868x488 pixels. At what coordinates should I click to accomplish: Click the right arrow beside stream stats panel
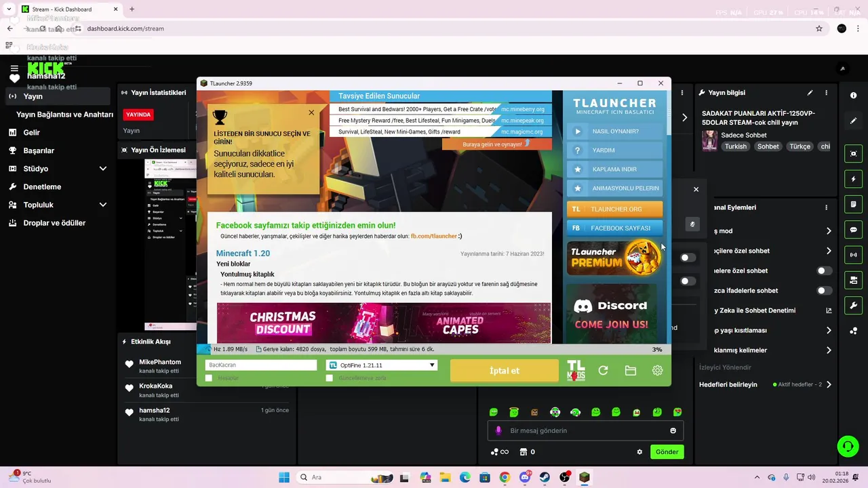[684, 117]
